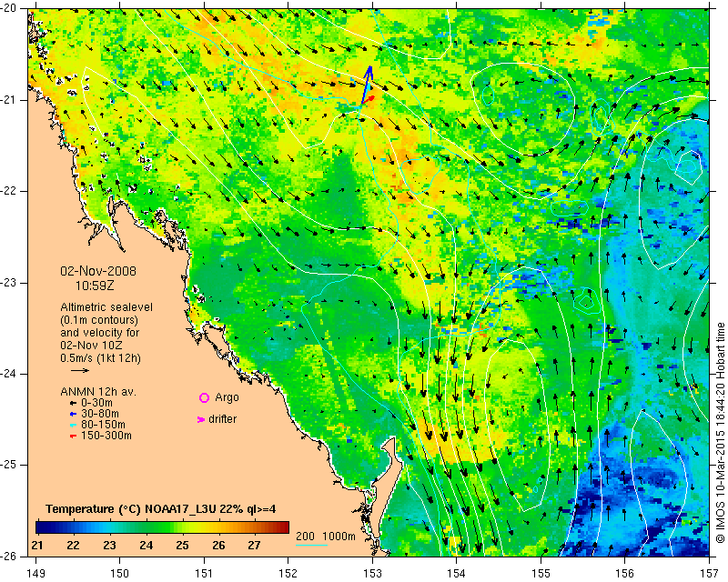Click latitude axis label -22
728x582 pixels.
[x=8, y=191]
